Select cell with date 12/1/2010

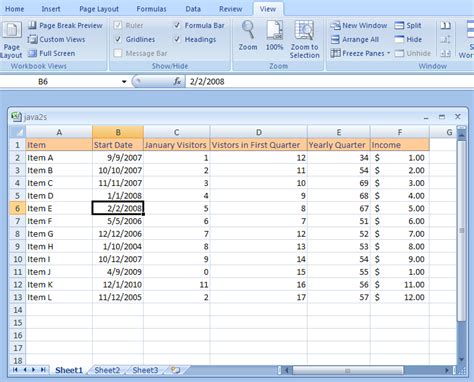(x=118, y=284)
